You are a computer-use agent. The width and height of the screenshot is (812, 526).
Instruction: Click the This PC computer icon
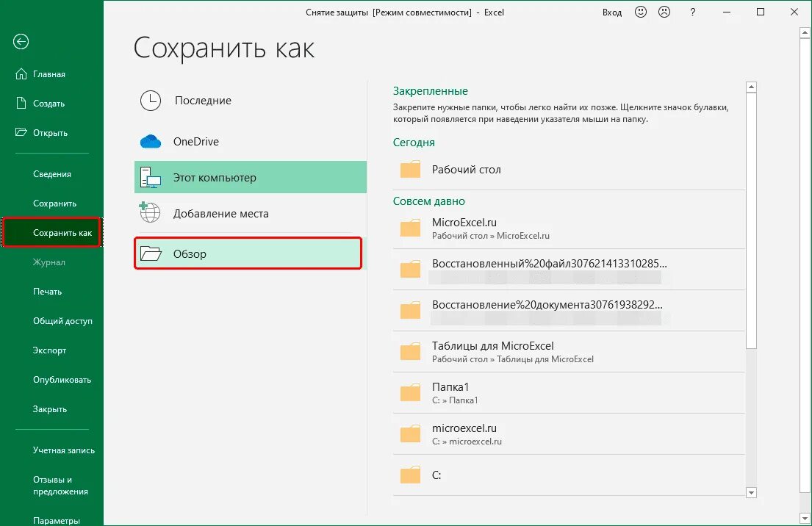(151, 178)
